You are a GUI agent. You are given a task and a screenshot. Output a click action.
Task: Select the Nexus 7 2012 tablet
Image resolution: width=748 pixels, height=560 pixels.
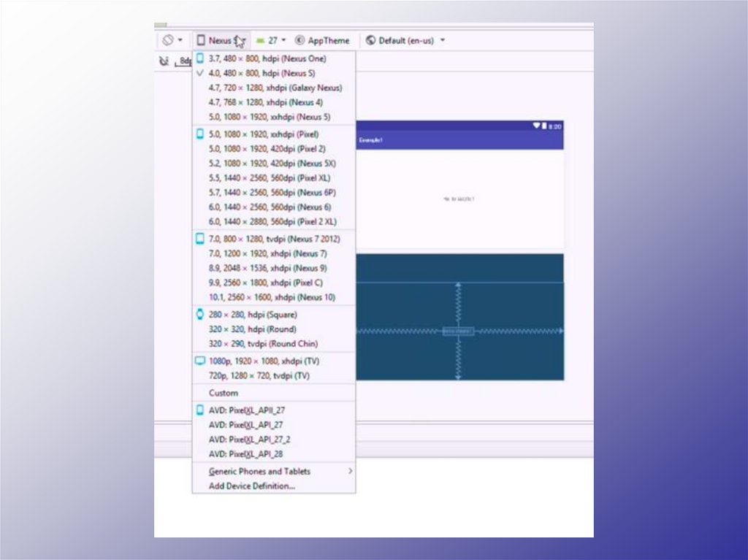pyautogui.click(x=274, y=239)
